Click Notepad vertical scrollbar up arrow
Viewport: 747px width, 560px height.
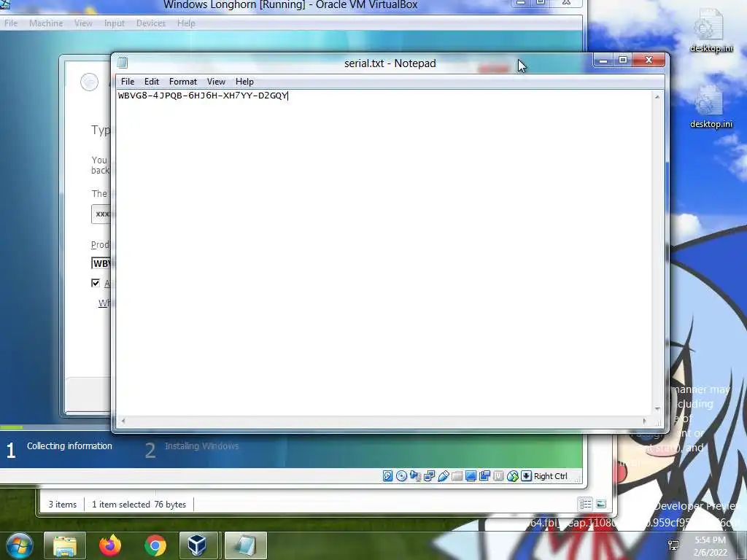(x=657, y=97)
